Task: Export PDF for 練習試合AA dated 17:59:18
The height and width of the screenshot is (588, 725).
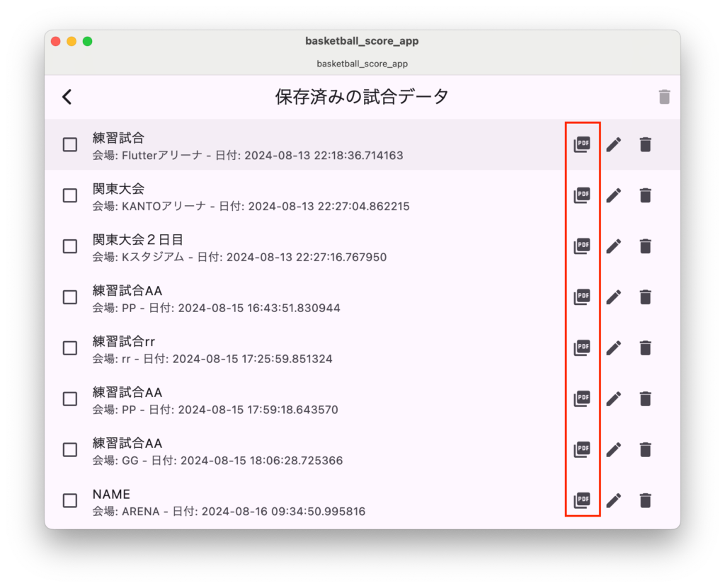Action: [x=582, y=399]
